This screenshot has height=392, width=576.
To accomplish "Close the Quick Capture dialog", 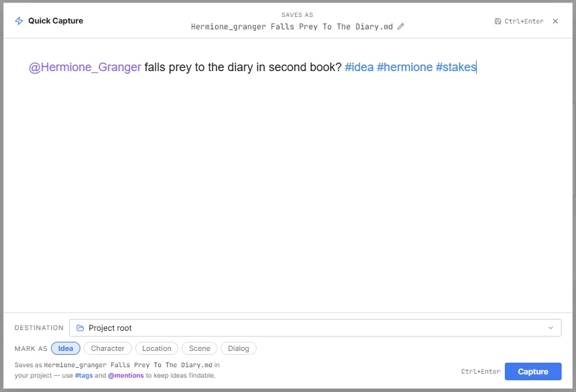I will pos(555,22).
